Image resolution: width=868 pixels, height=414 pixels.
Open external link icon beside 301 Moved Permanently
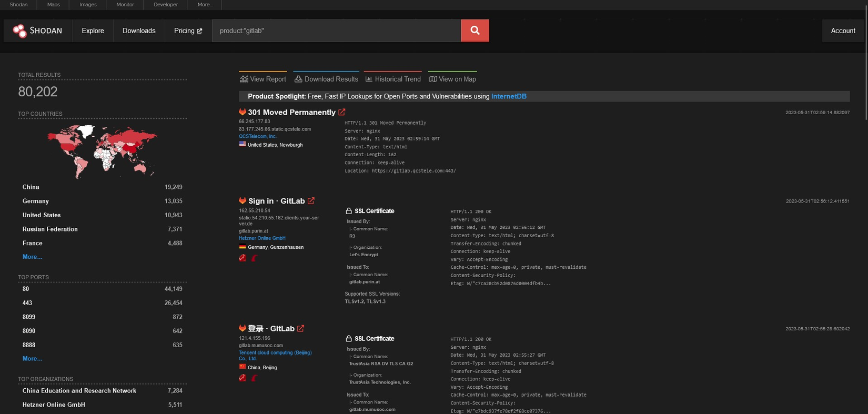(342, 112)
